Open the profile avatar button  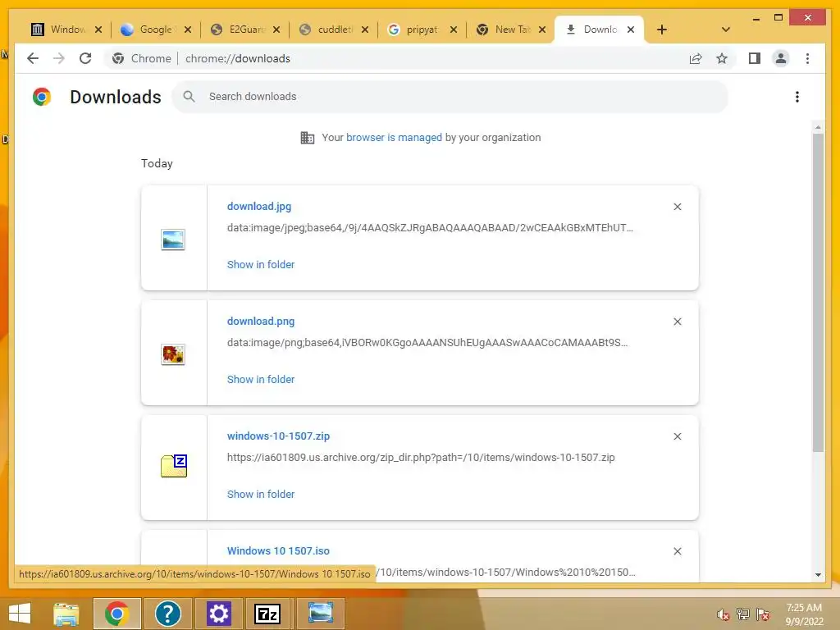(781, 58)
